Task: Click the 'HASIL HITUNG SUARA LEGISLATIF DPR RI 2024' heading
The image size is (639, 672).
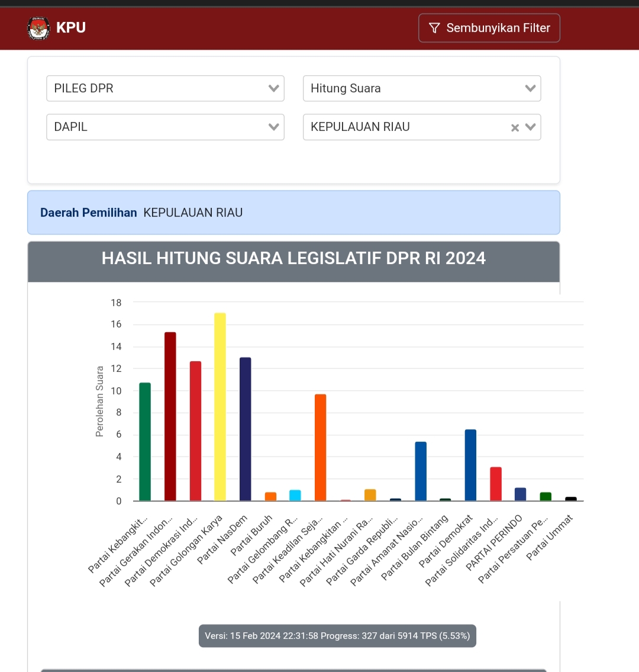Action: [294, 258]
